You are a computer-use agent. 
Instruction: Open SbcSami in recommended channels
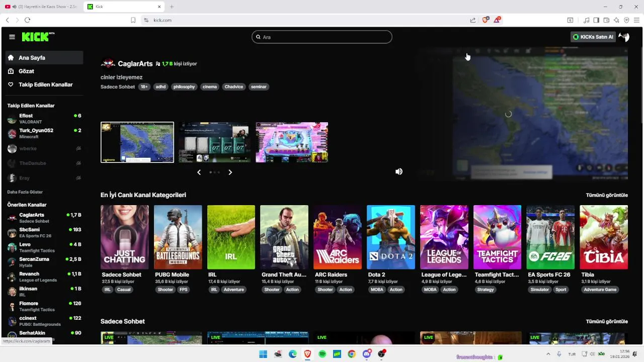pos(44,232)
